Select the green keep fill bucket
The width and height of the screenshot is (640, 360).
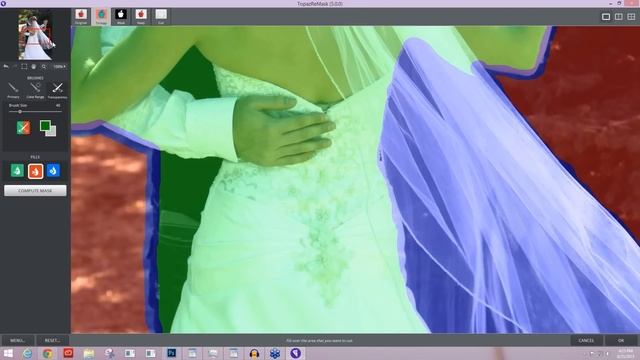point(17,171)
